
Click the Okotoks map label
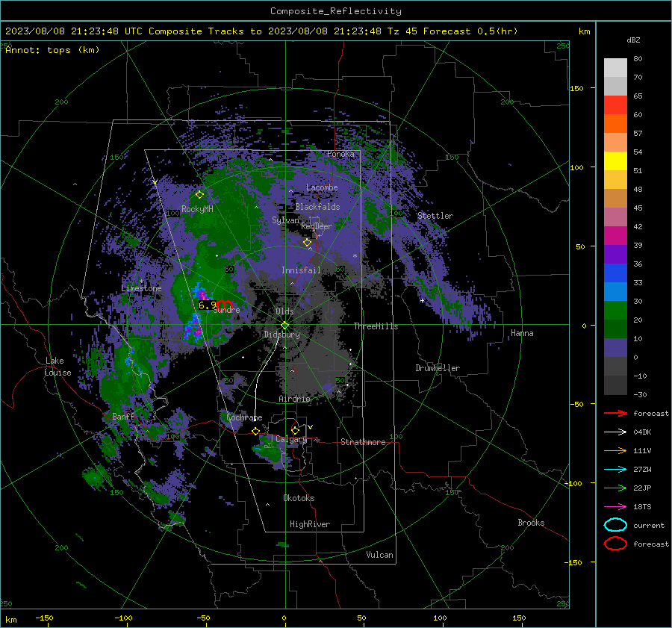coord(299,498)
